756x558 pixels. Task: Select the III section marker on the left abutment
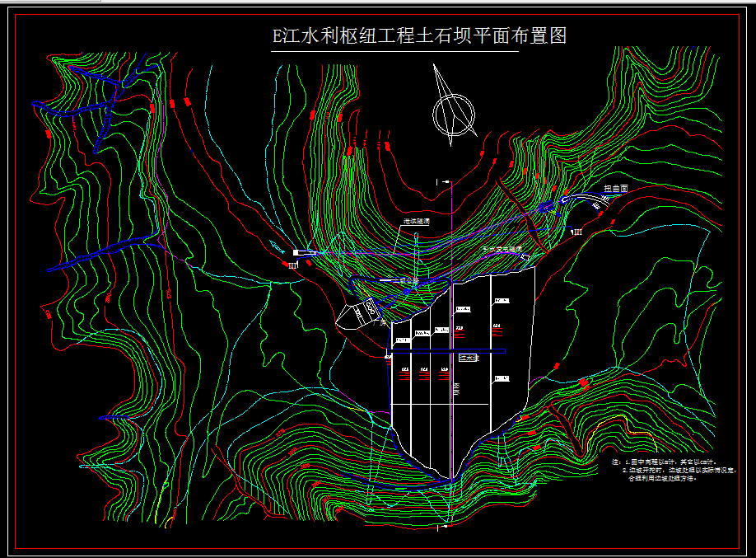tap(292, 263)
